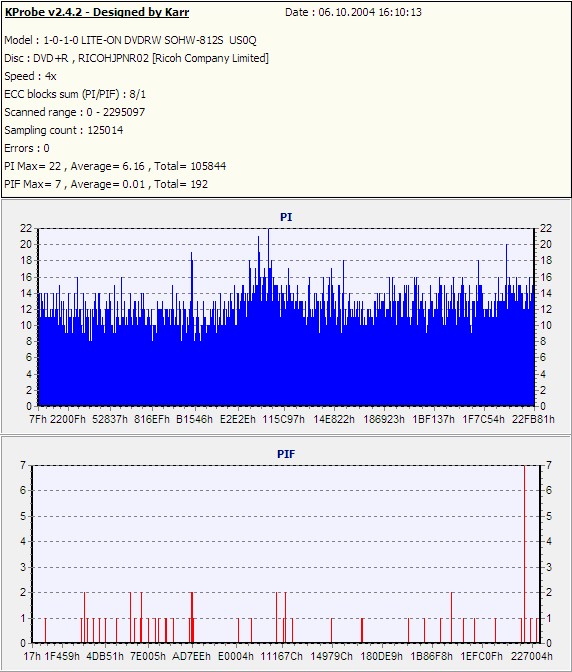Click the 115C97h label on PI axis
The image size is (572, 672).
pos(284,419)
